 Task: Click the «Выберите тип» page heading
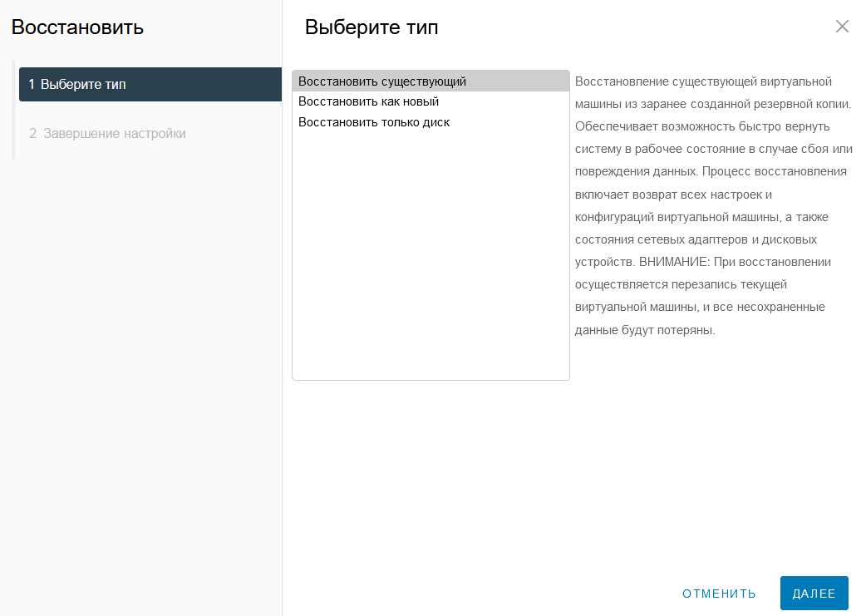click(x=371, y=27)
